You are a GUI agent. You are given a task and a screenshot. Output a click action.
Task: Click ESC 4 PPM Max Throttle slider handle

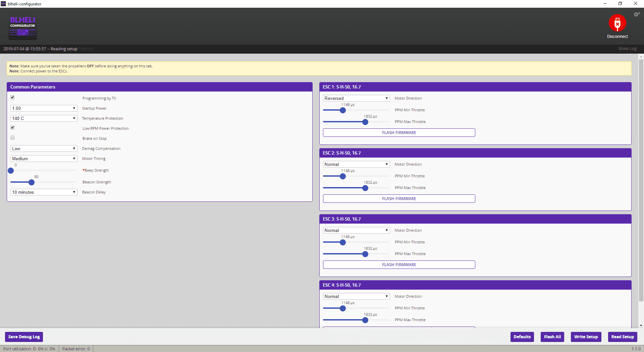point(365,320)
